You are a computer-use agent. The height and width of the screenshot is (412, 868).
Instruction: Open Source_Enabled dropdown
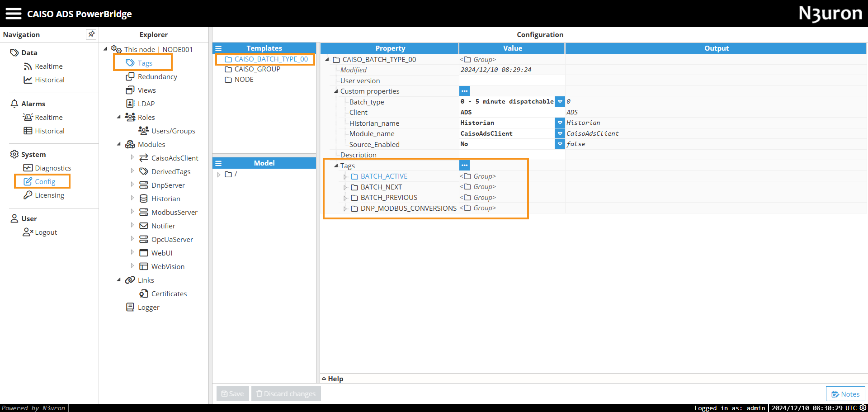coord(560,144)
